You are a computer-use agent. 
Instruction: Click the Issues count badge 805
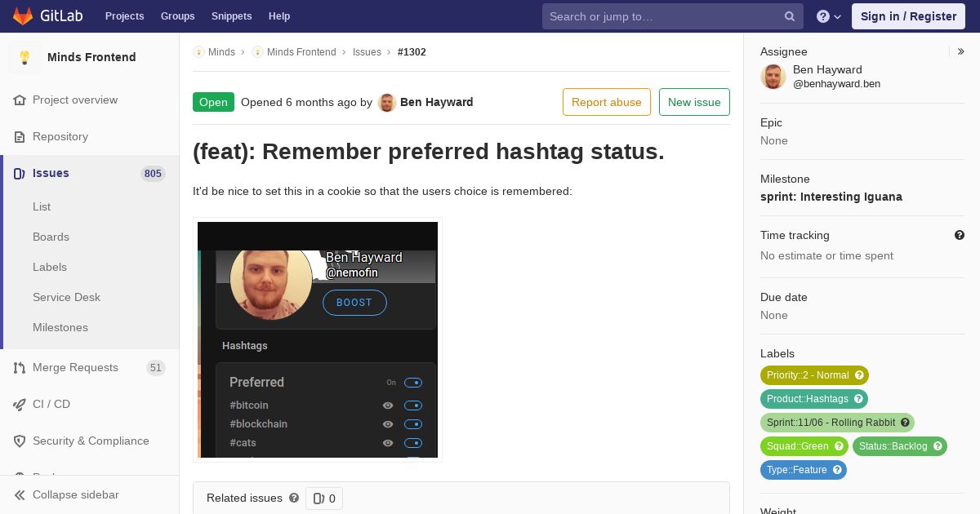coord(153,174)
